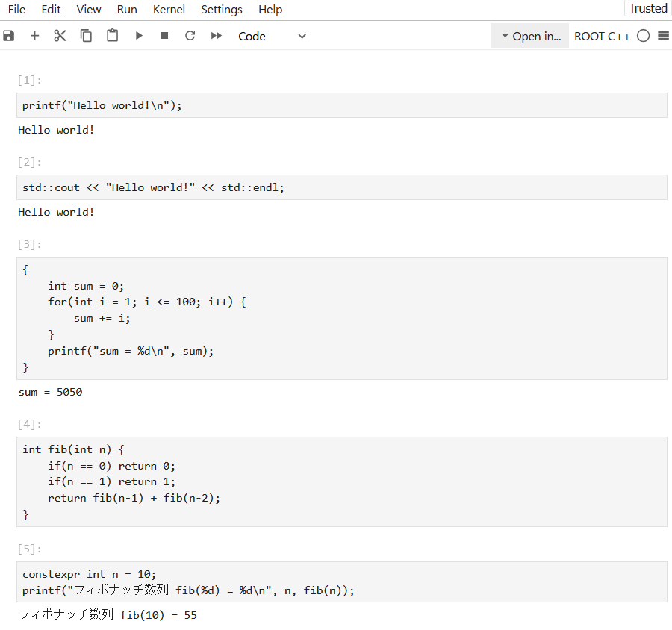The height and width of the screenshot is (630, 672).
Task: Interrupt the kernel with stop icon
Action: [x=164, y=36]
